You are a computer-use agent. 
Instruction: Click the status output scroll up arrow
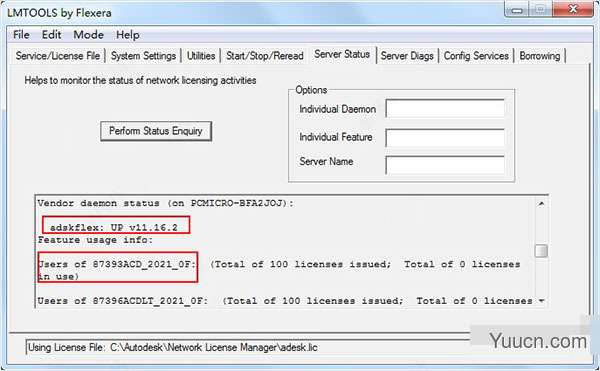pyautogui.click(x=541, y=203)
